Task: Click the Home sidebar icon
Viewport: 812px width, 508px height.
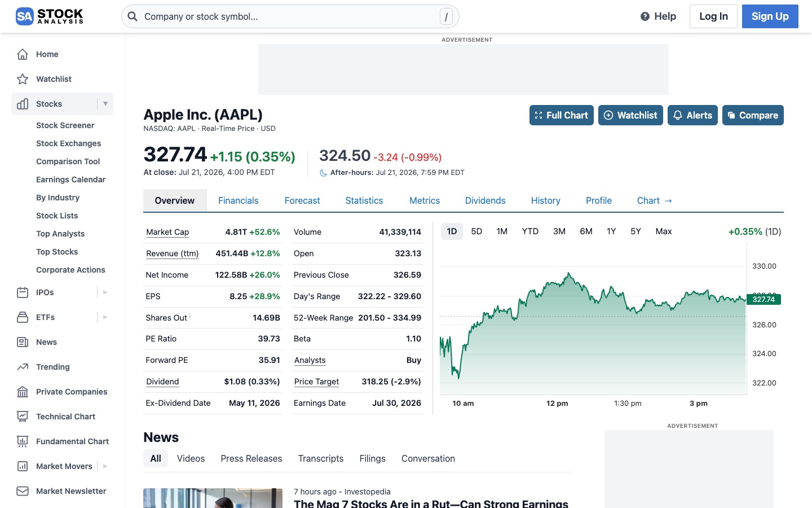Action: 23,54
